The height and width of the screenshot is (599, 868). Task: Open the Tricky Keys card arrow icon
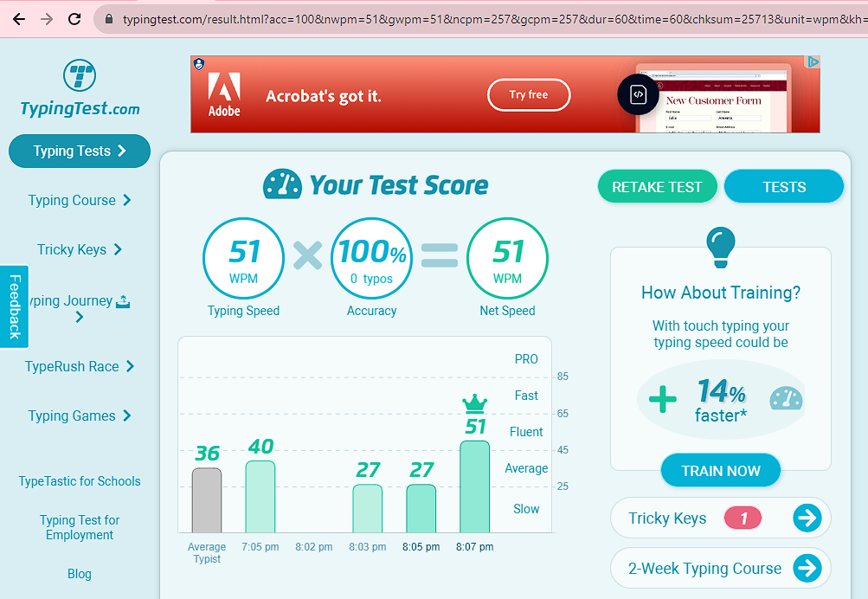(807, 518)
